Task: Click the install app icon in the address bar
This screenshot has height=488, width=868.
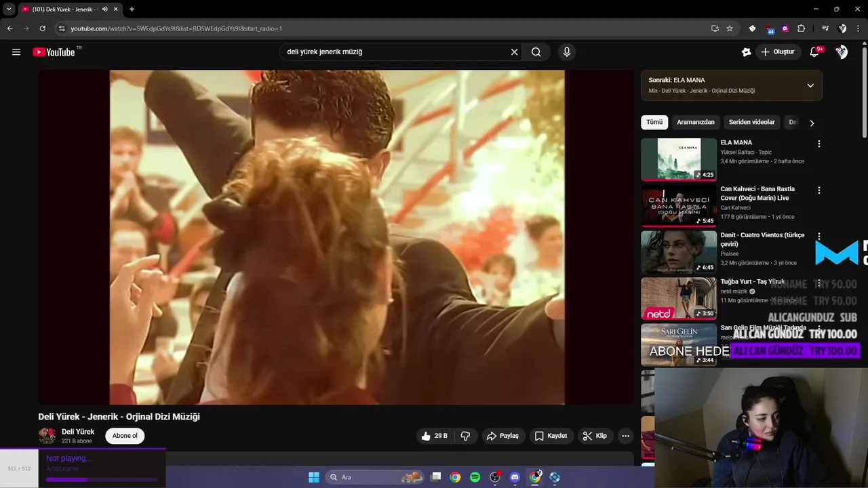Action: 715,28
